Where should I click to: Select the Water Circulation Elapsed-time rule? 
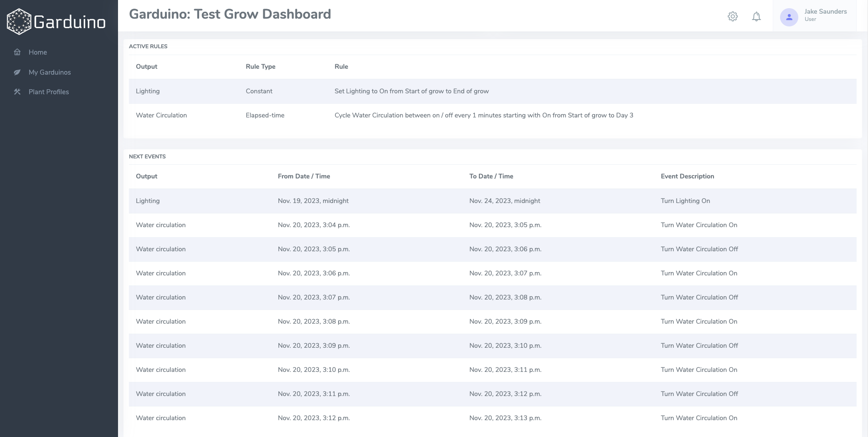[x=483, y=115]
